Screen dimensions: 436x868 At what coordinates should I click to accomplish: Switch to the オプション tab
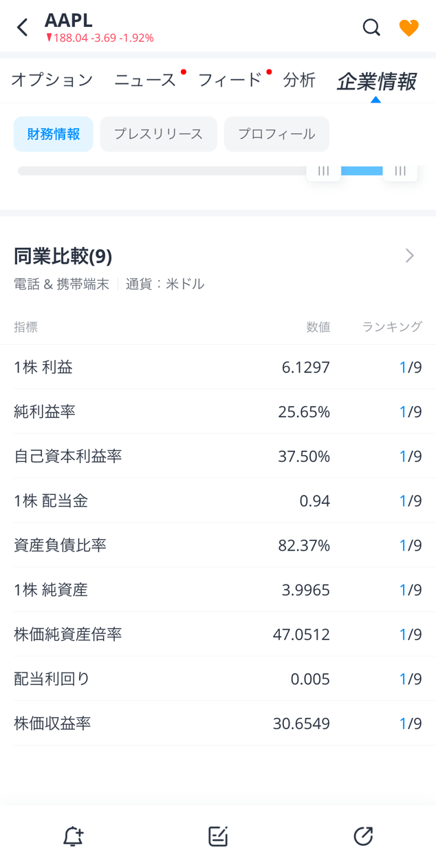coord(52,80)
